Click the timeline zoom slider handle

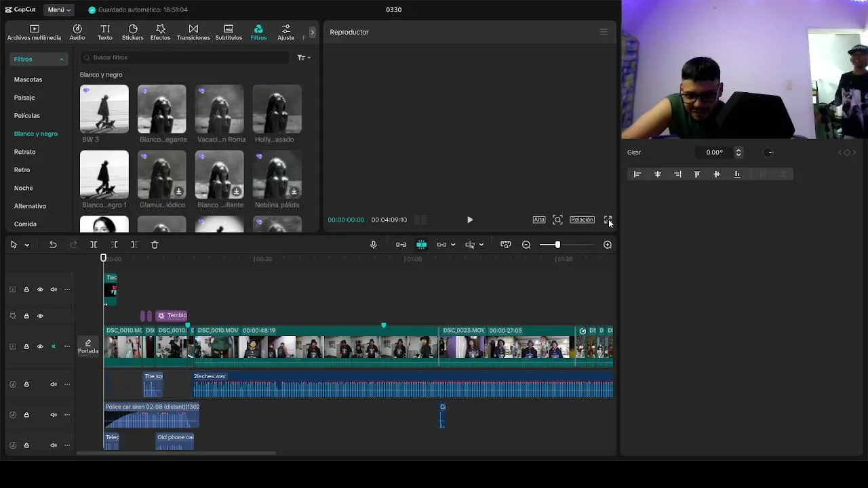(557, 245)
